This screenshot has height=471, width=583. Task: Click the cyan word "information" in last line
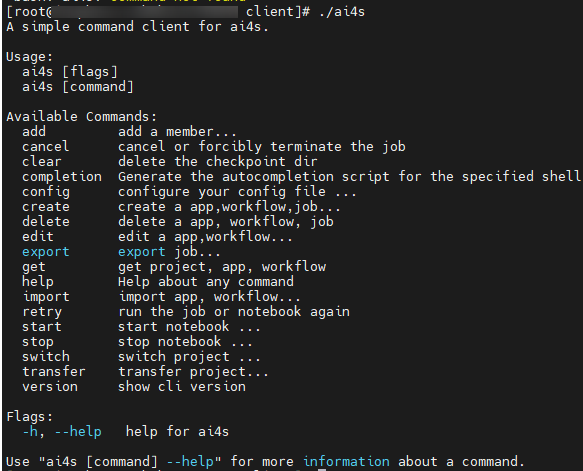(347, 462)
